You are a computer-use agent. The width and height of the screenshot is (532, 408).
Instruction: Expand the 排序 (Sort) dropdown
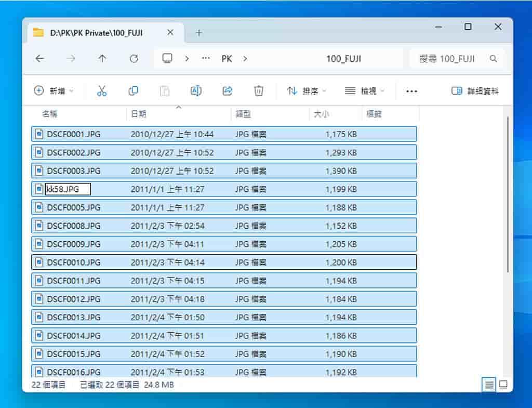pyautogui.click(x=307, y=91)
